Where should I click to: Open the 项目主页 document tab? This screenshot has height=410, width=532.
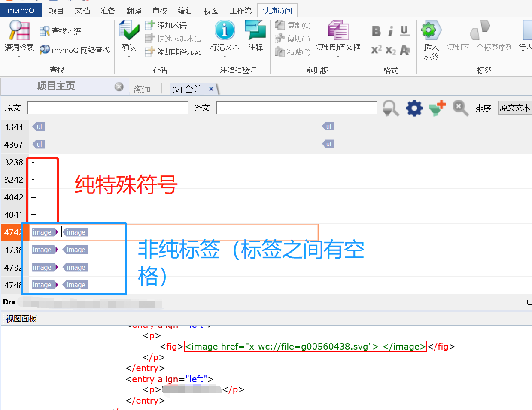(x=56, y=86)
